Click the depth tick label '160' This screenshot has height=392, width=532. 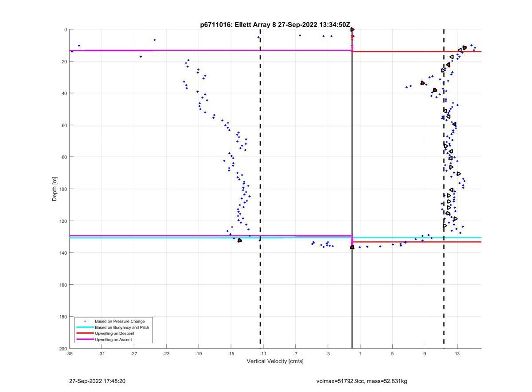point(63,285)
